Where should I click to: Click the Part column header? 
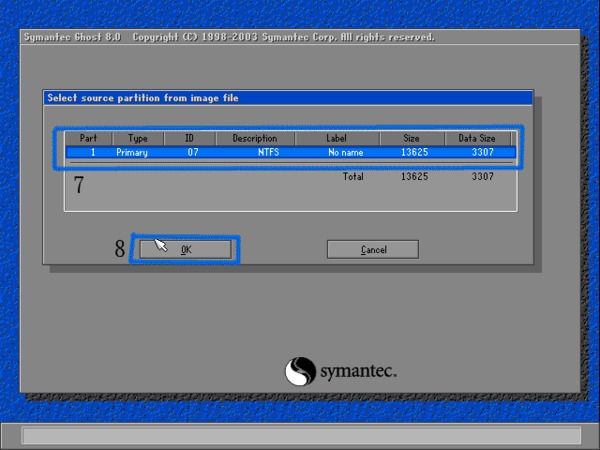(88, 138)
